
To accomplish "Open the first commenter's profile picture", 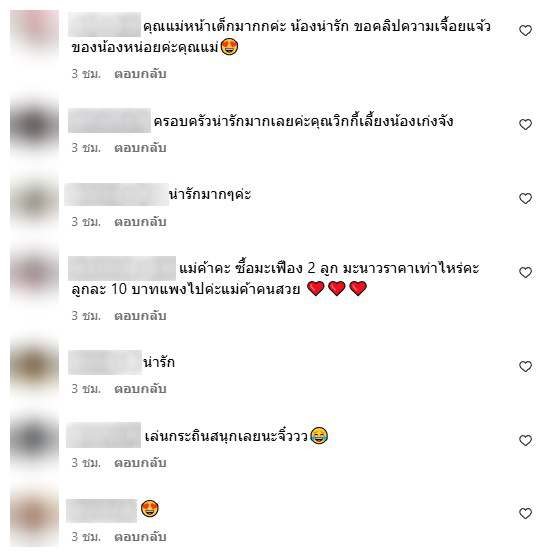I will click(34, 34).
